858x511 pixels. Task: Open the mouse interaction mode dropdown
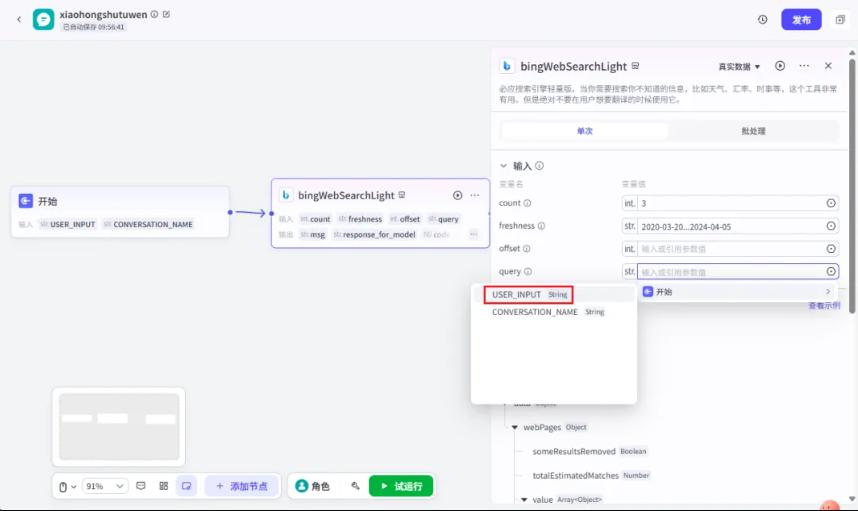click(67, 486)
